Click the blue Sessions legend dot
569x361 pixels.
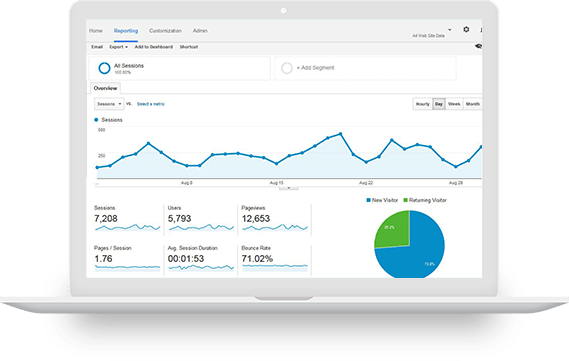click(x=96, y=120)
